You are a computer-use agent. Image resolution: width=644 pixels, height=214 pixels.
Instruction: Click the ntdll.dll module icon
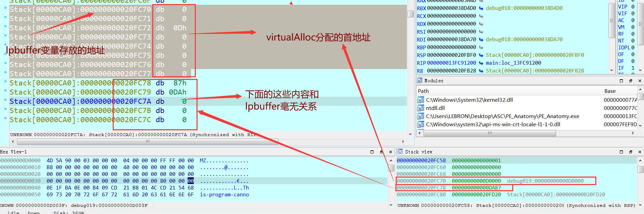pyautogui.click(x=420, y=108)
